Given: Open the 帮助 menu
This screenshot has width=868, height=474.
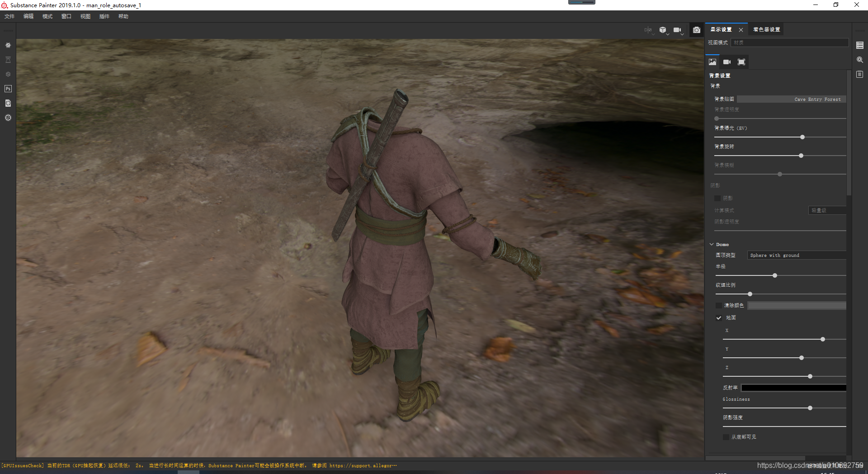Looking at the screenshot, I should [x=123, y=16].
